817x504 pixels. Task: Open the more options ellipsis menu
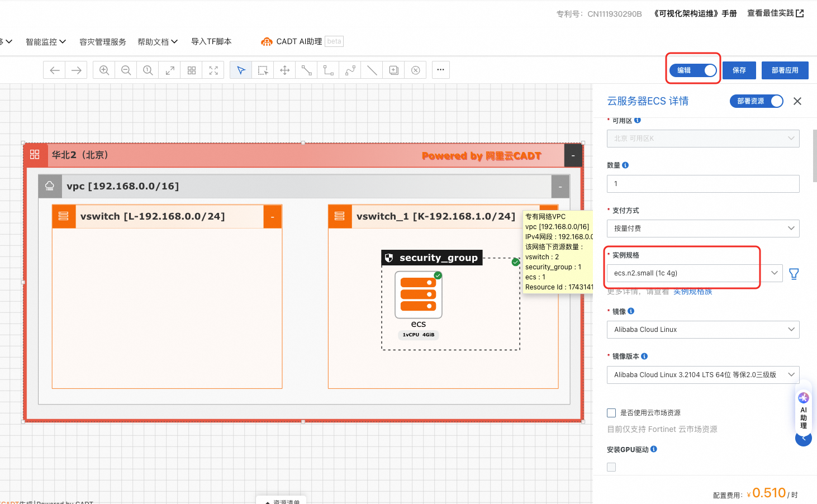440,70
